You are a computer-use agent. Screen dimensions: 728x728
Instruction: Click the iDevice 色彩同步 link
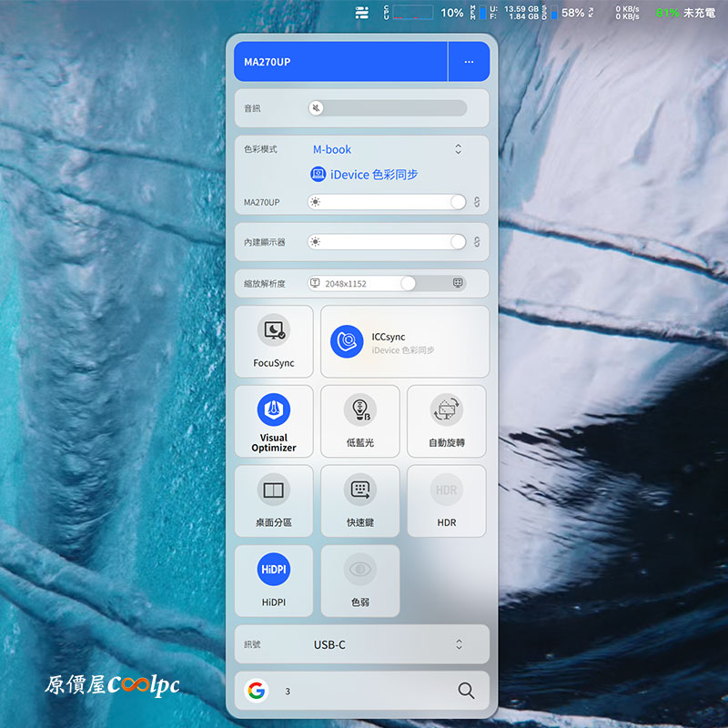pos(365,175)
